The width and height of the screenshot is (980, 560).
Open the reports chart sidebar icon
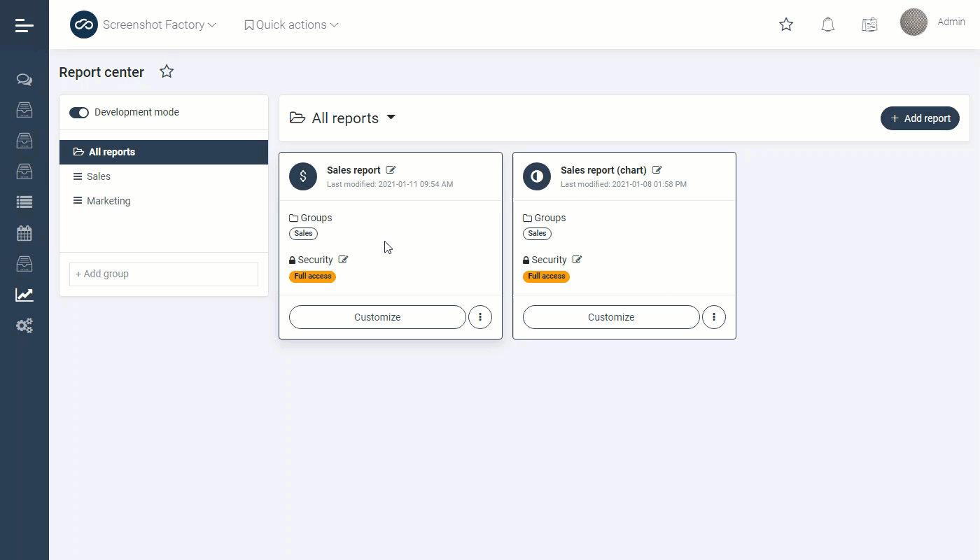pyautogui.click(x=24, y=295)
